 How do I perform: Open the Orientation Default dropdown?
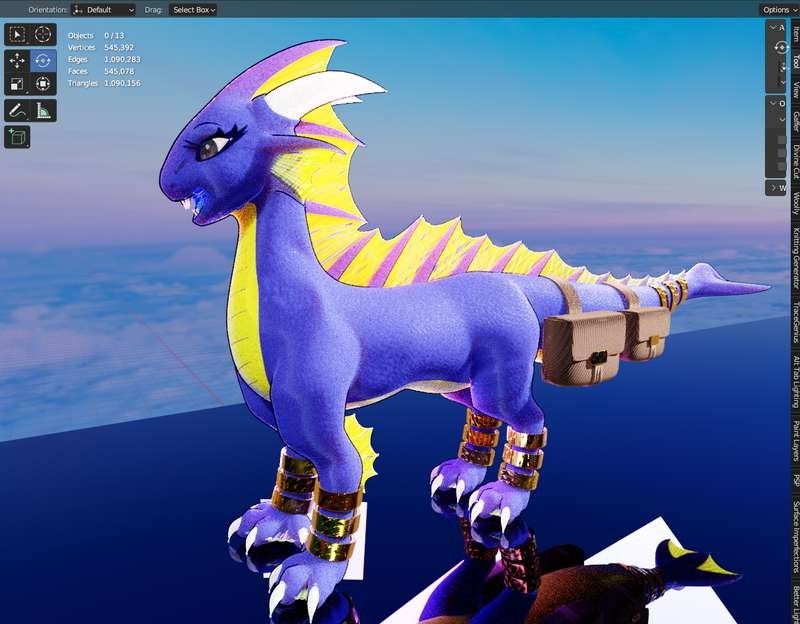click(104, 10)
